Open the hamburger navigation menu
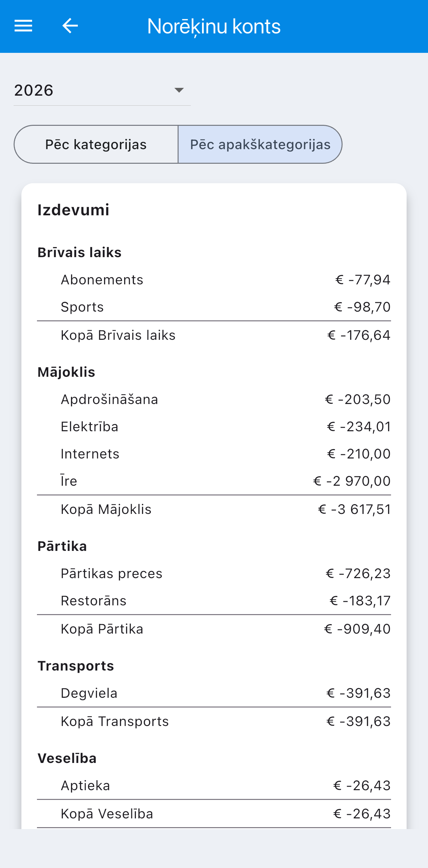428x868 pixels. pos(23,26)
